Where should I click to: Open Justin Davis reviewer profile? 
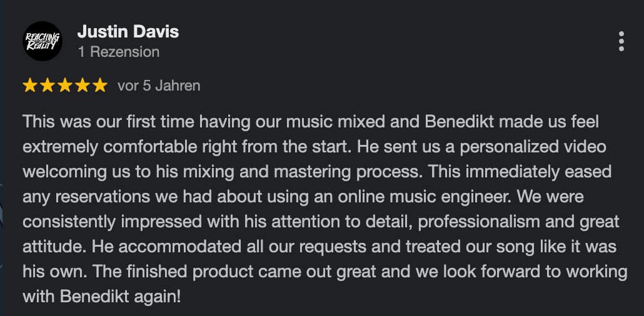coord(128,32)
